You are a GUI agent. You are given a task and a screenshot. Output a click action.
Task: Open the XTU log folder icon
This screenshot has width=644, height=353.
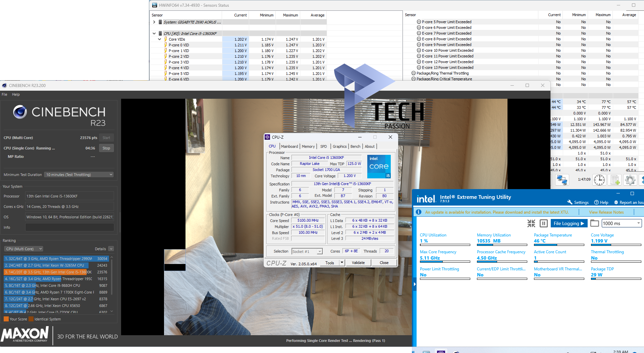594,223
